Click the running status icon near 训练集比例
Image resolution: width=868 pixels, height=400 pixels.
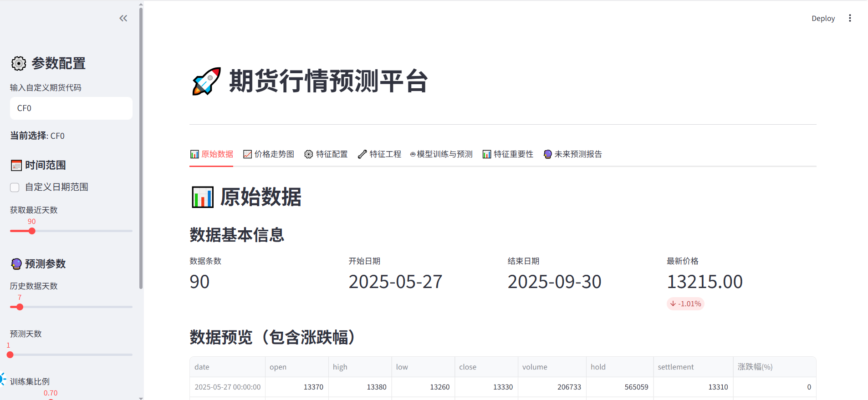[x=2, y=379]
